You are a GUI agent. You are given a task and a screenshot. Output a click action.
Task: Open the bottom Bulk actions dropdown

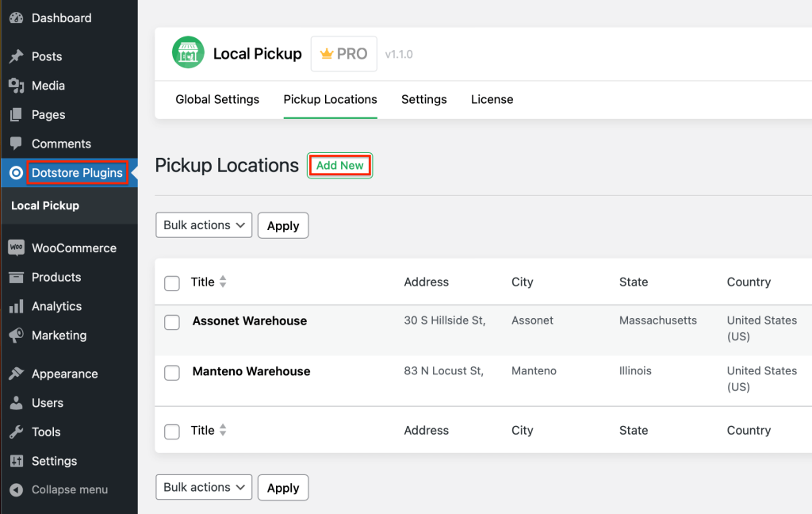pyautogui.click(x=204, y=487)
